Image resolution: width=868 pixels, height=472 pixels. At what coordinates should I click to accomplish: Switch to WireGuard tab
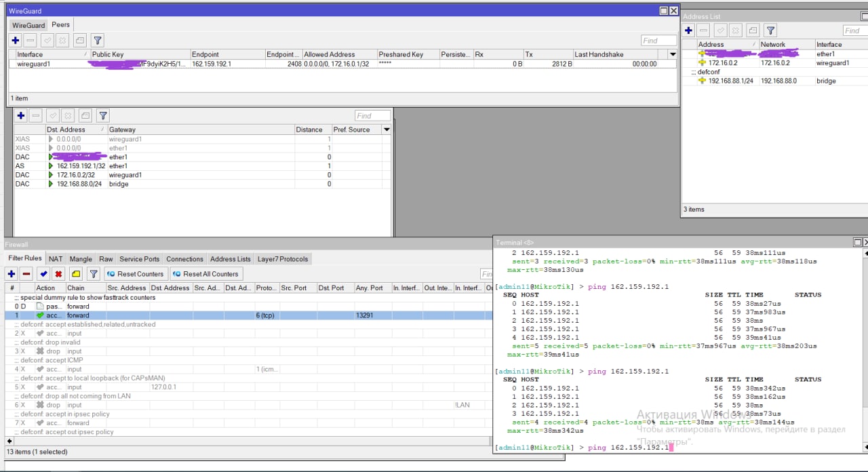click(x=28, y=26)
